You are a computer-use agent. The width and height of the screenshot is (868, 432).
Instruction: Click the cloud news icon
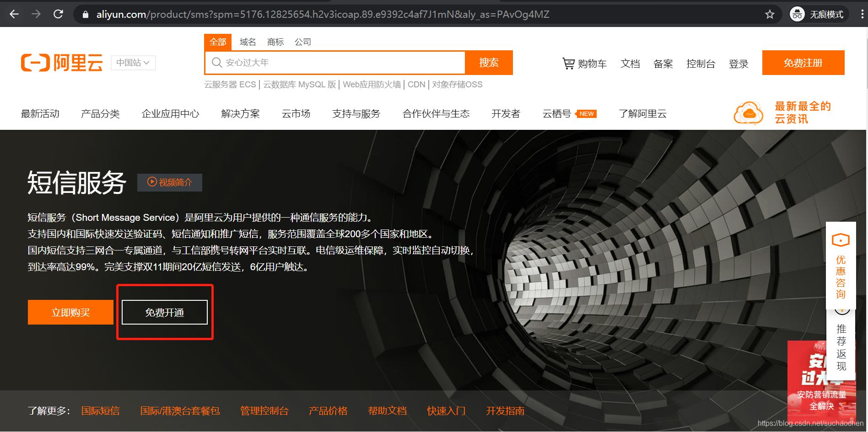point(748,113)
